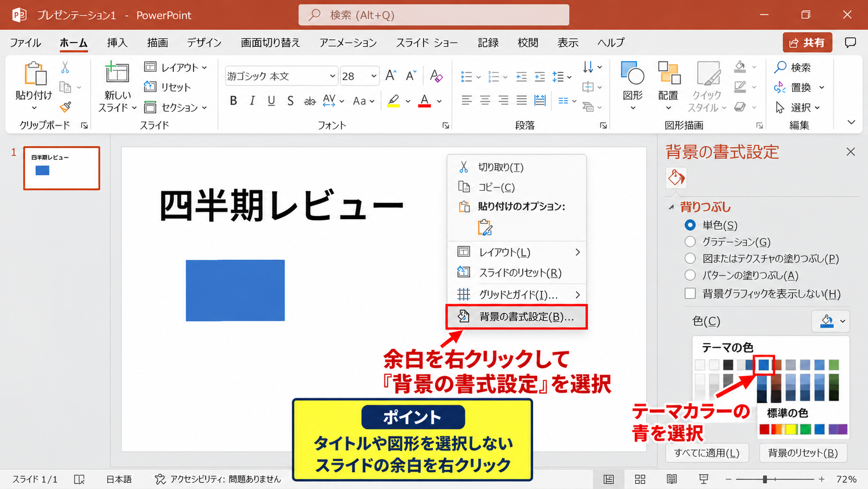Open the 図形 shapes gallery

click(632, 86)
